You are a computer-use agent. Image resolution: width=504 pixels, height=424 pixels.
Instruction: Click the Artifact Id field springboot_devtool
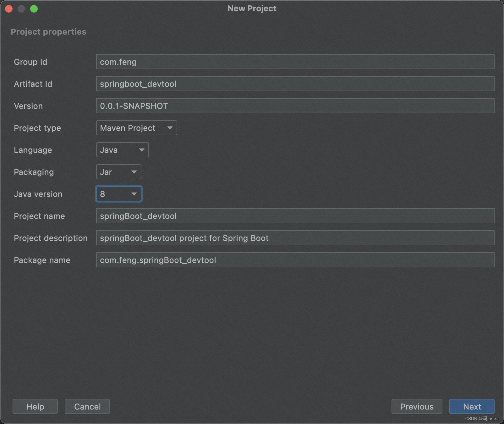tap(295, 84)
